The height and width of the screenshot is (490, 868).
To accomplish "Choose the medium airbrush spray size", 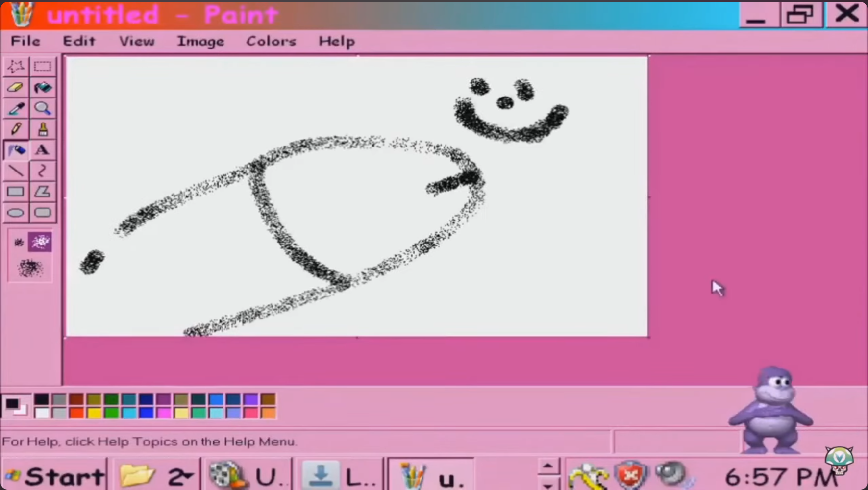I will pyautogui.click(x=40, y=242).
